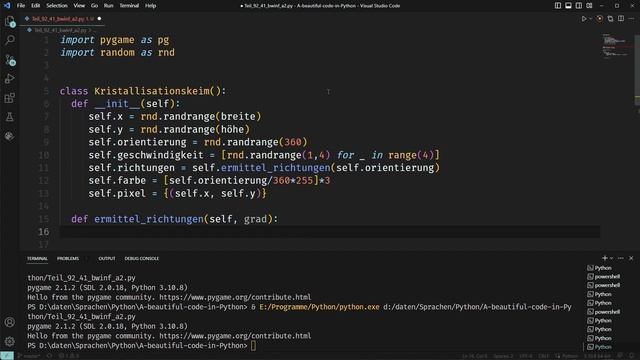Toggle secondary side bar visibility
Screen dimensions: 640x360
(x=579, y=6)
